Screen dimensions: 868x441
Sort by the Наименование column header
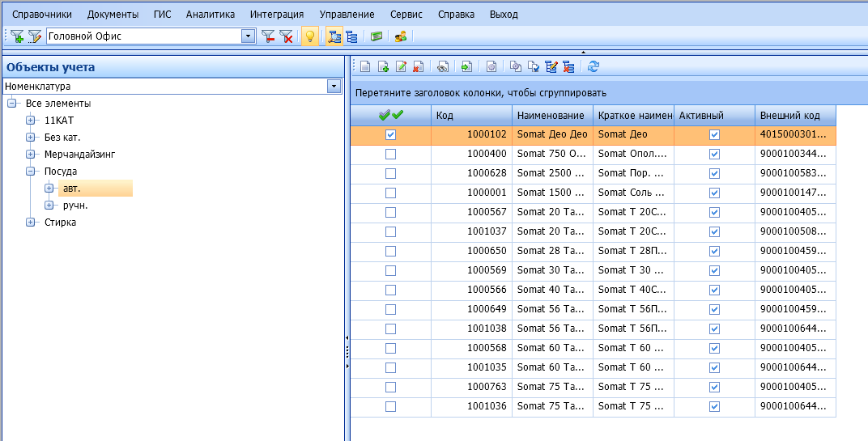pos(551,116)
